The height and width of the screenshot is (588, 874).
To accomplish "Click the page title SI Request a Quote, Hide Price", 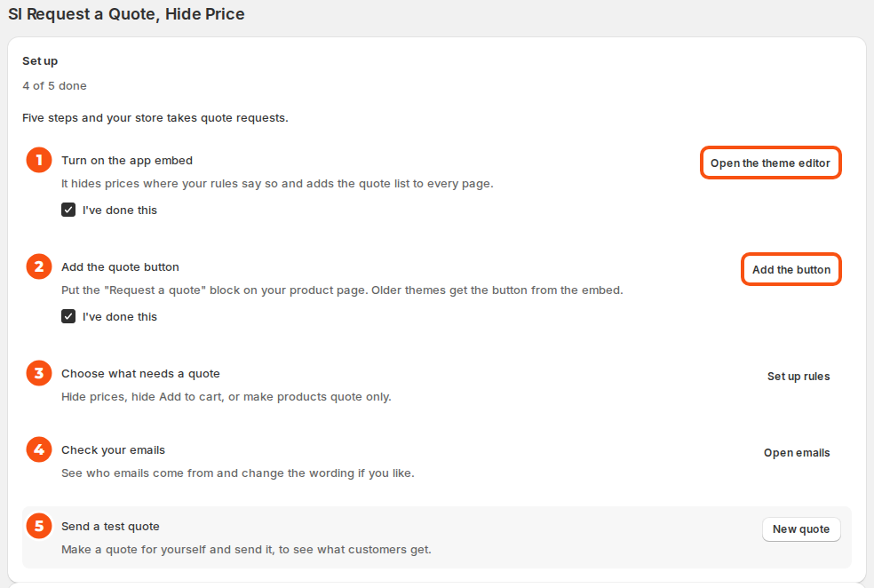I will click(x=126, y=14).
